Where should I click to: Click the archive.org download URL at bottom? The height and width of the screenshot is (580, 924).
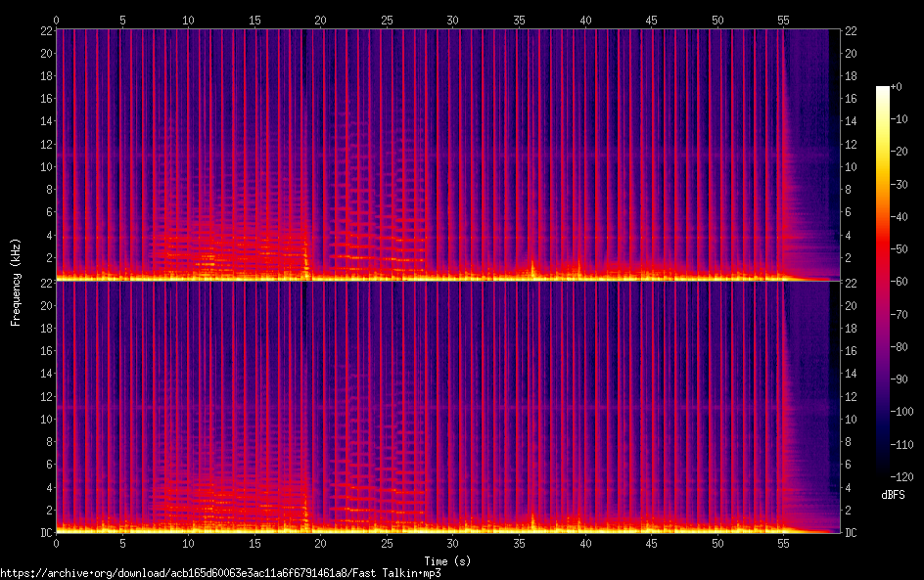[x=220, y=573]
